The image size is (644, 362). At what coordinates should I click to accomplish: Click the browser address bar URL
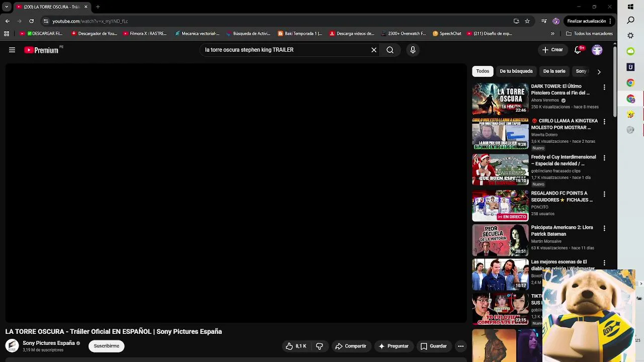(x=90, y=21)
